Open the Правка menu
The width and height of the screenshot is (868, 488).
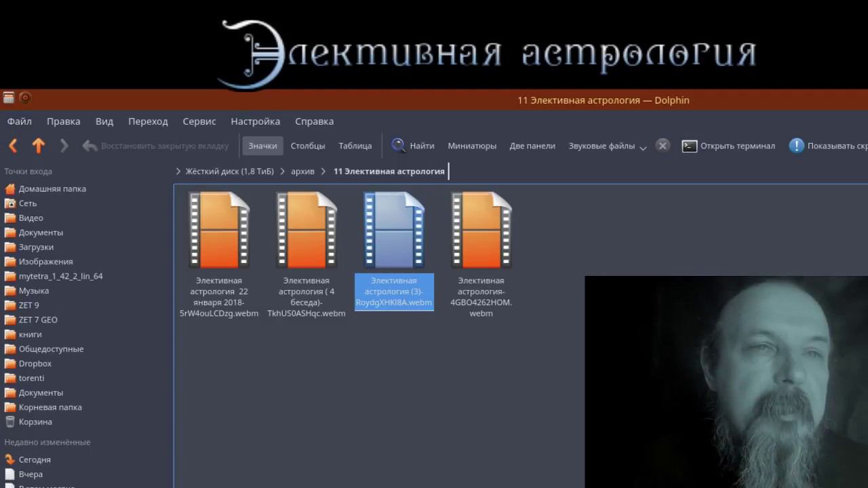(64, 121)
